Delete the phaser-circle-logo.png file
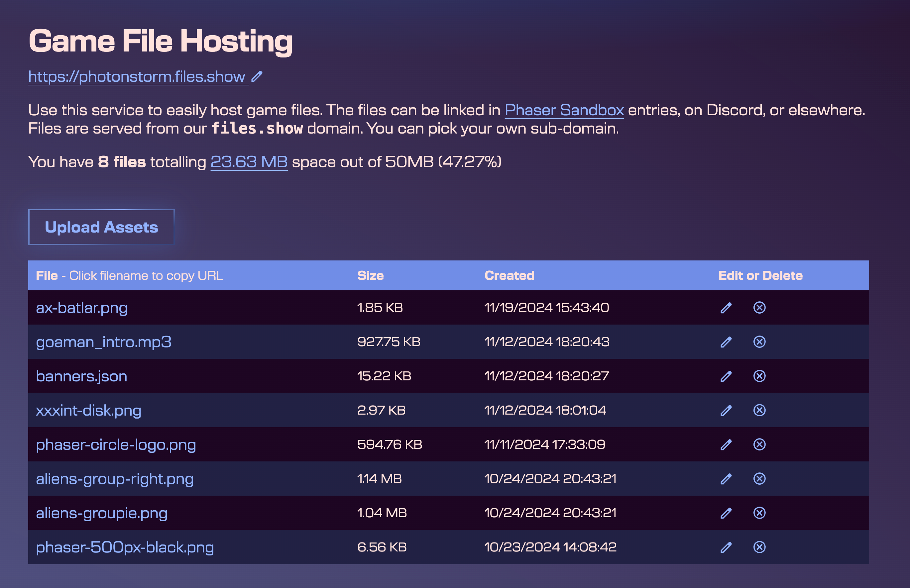The height and width of the screenshot is (588, 910). coord(759,444)
